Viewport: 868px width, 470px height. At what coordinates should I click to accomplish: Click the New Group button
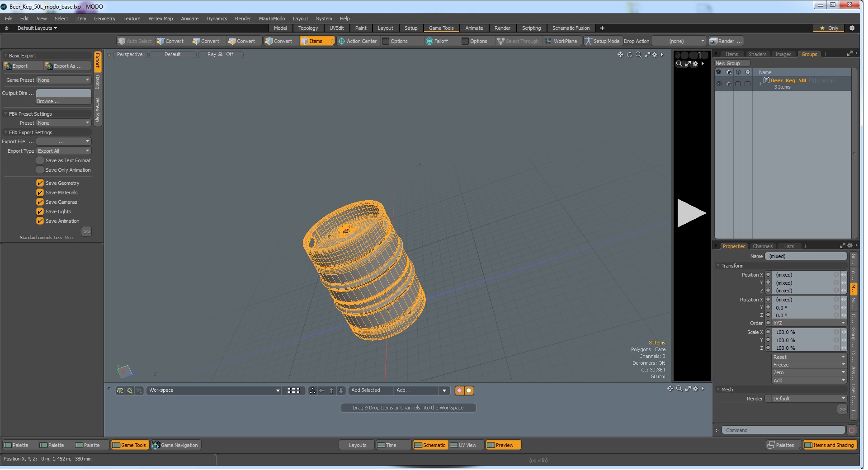731,63
